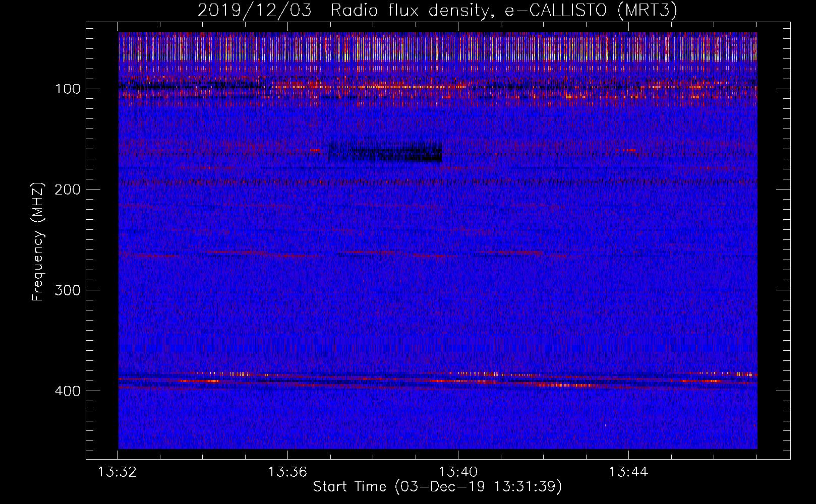Click the bright emission band near 400 MHz

point(438,381)
